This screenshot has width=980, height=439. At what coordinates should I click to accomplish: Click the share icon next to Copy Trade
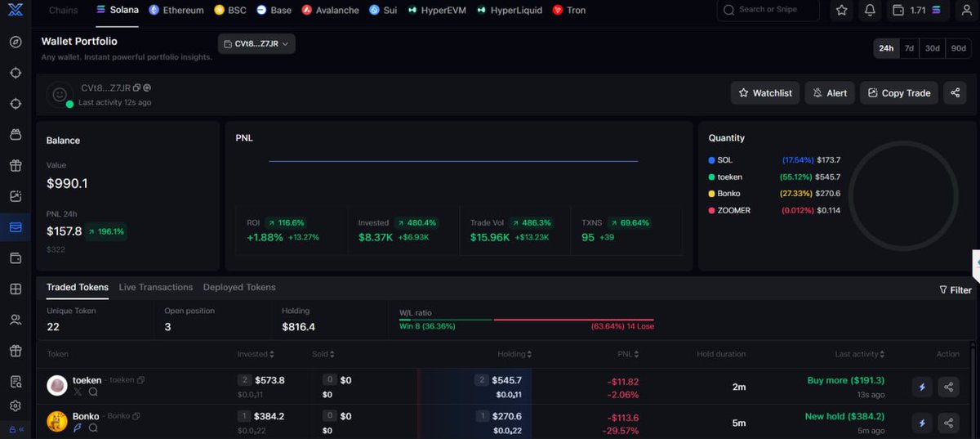click(x=955, y=93)
